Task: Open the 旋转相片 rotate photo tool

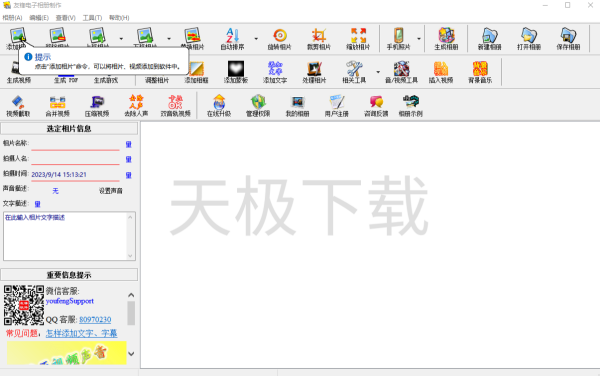Action: [279, 39]
